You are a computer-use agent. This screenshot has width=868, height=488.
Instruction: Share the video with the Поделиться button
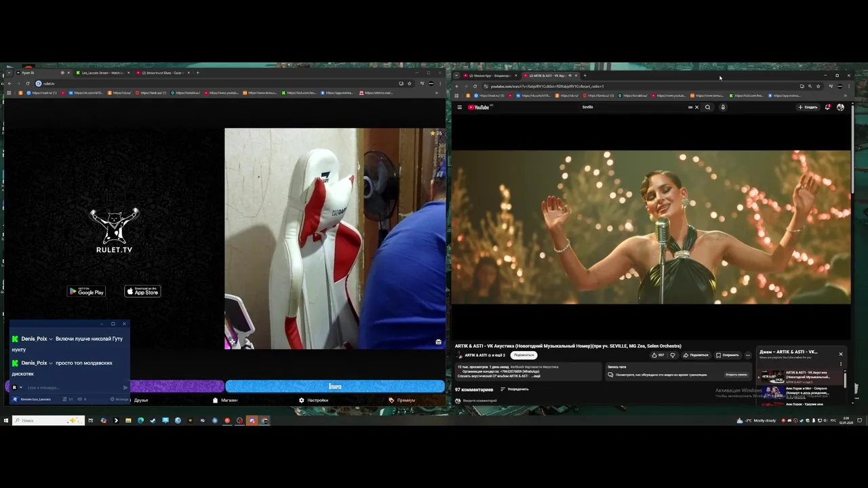696,355
